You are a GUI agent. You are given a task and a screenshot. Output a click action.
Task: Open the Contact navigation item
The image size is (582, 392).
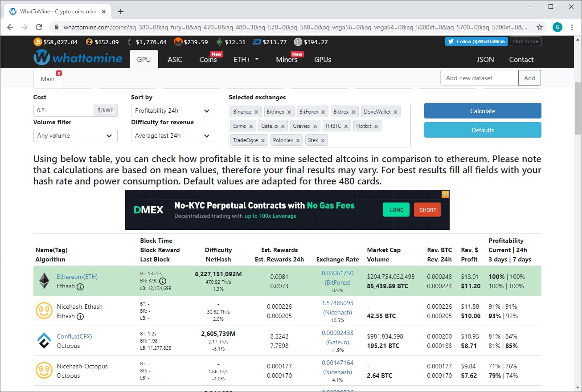521,59
